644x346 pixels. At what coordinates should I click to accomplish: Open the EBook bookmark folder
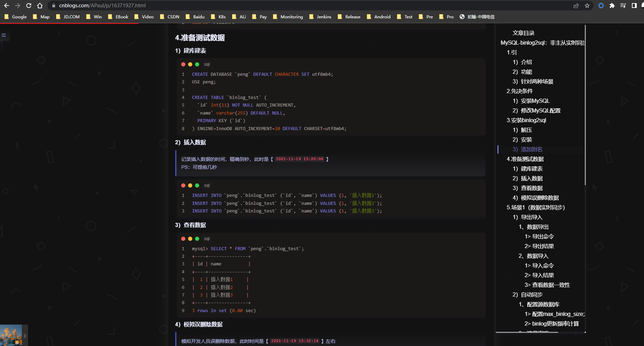coord(118,17)
